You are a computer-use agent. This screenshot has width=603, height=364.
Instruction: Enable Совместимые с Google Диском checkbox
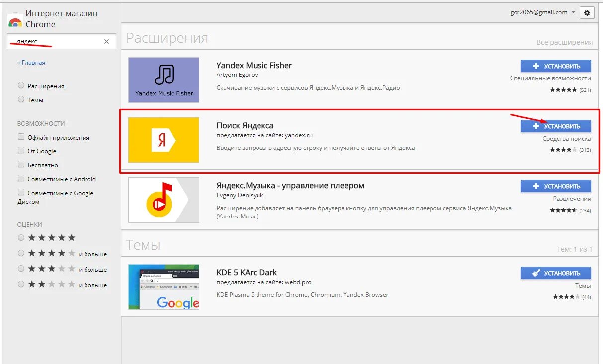21,192
